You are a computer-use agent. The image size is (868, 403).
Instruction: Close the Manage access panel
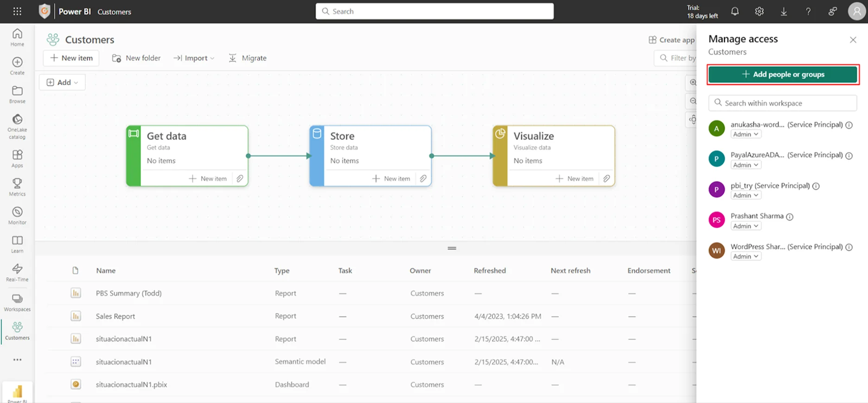click(x=853, y=40)
